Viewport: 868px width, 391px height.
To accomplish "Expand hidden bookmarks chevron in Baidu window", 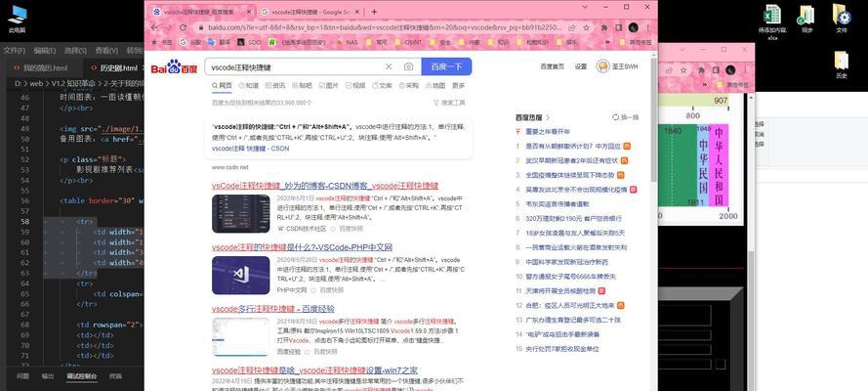I will [x=609, y=41].
